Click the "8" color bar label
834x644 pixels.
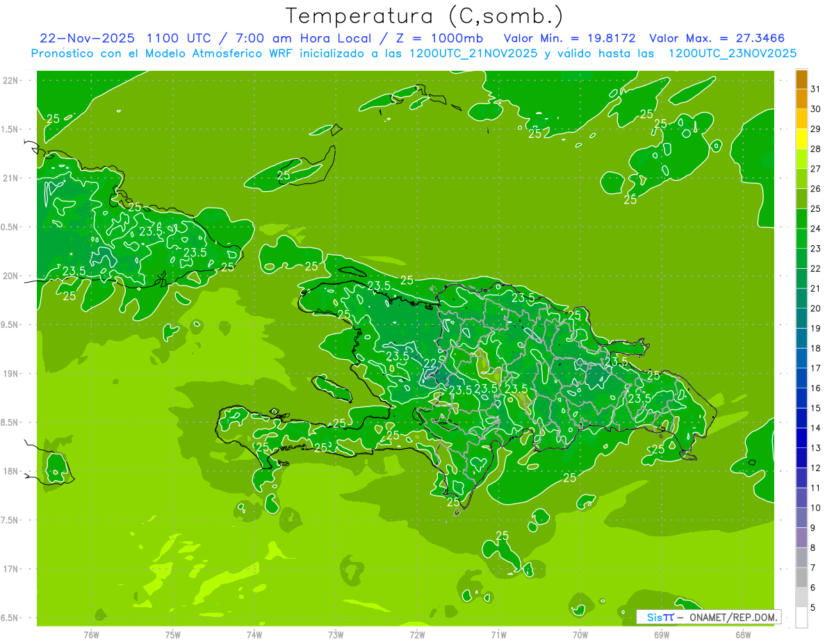tap(813, 548)
